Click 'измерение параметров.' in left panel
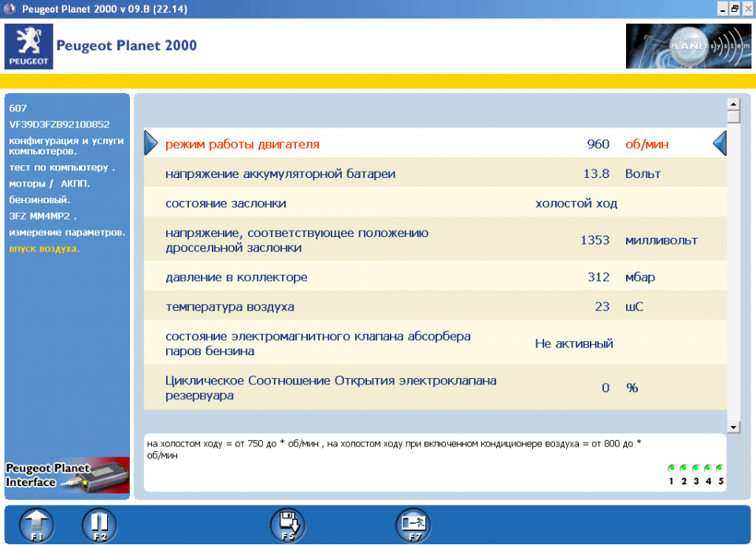The height and width of the screenshot is (545, 756). tap(67, 232)
